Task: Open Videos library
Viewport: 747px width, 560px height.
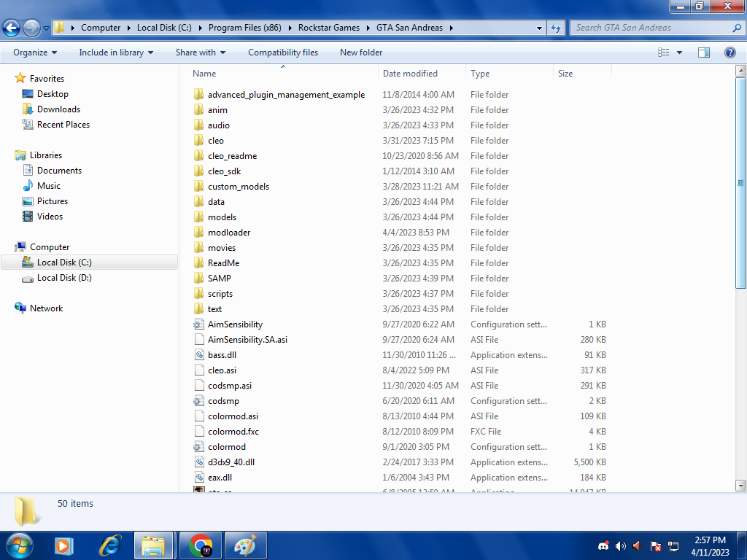Action: coord(43,216)
